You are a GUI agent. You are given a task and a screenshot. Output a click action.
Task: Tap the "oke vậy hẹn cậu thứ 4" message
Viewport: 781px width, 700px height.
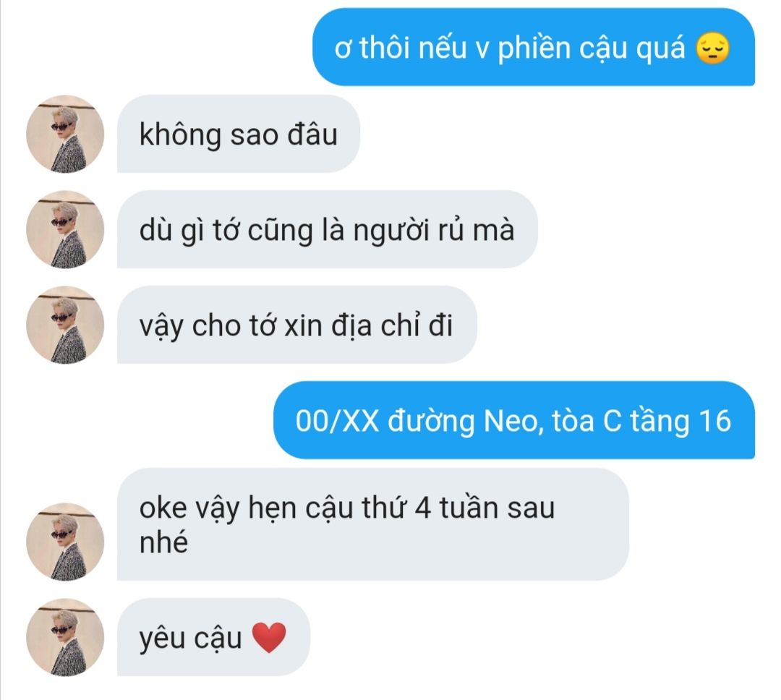pyautogui.click(x=372, y=524)
